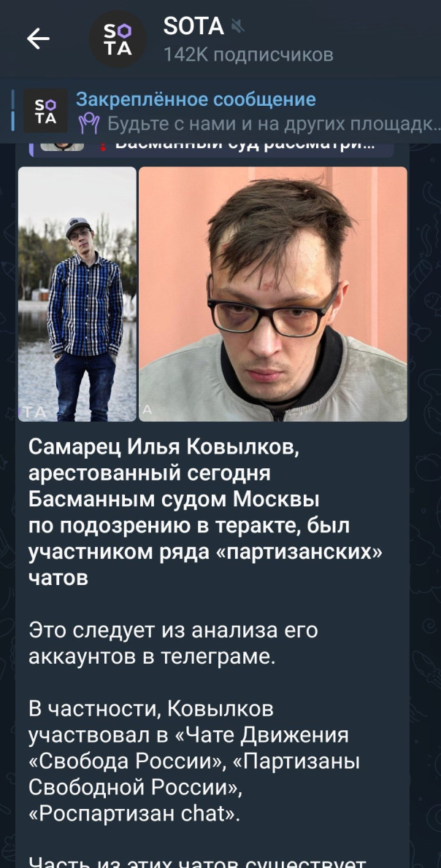The image size is (441, 868).
Task: Tap the 142K подписчиков subscriber count
Action: 248,54
